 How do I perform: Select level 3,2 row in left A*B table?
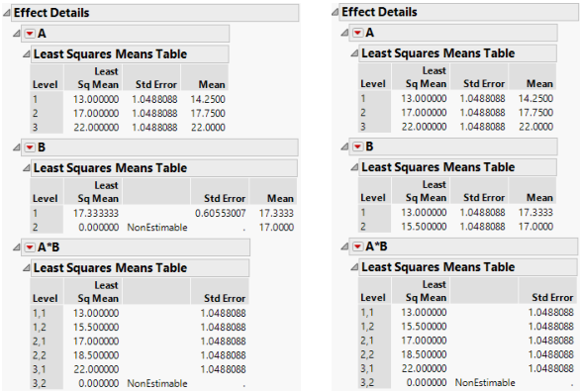(x=140, y=384)
